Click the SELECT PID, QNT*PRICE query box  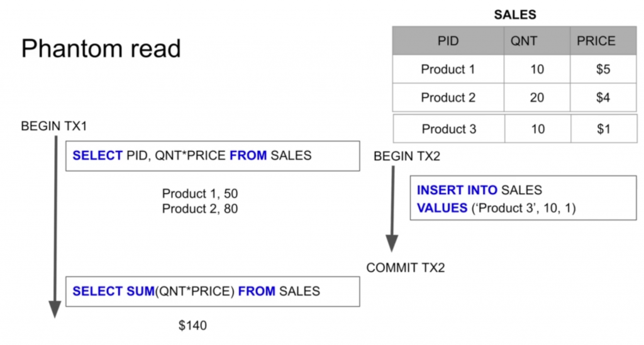coord(213,156)
